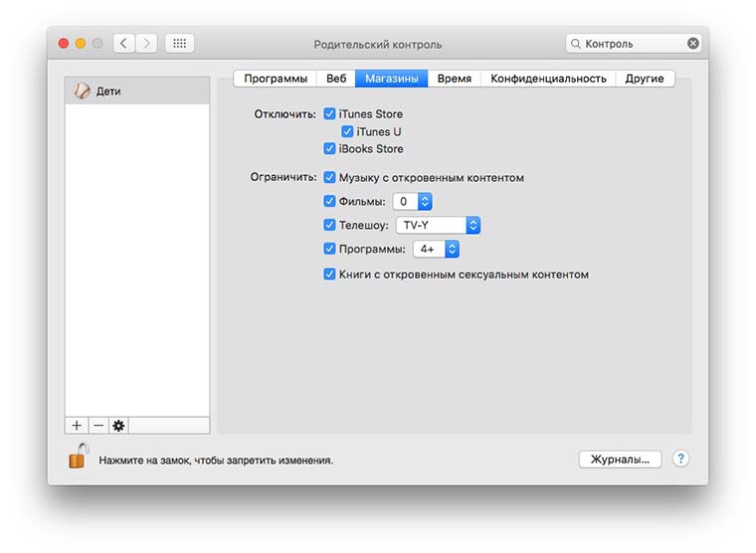The image size is (756, 553).
Task: Minimize the window with the yellow button
Action: click(81, 44)
